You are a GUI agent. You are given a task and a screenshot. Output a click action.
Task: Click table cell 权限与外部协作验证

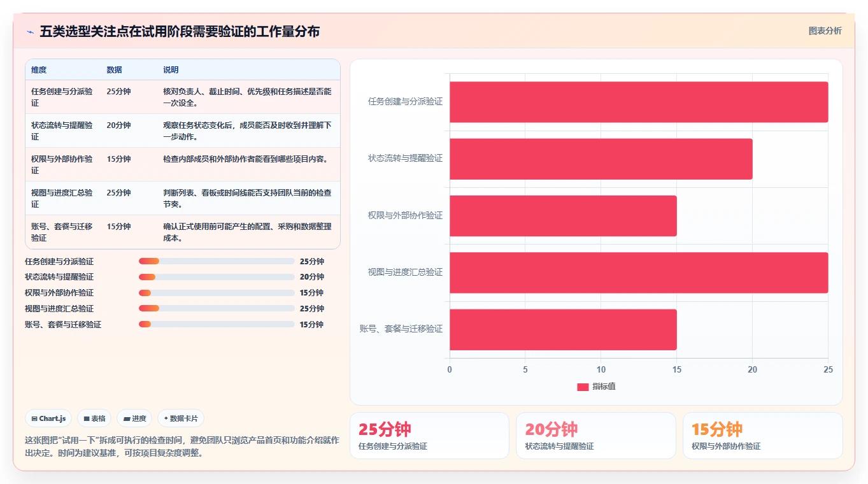pyautogui.click(x=62, y=164)
